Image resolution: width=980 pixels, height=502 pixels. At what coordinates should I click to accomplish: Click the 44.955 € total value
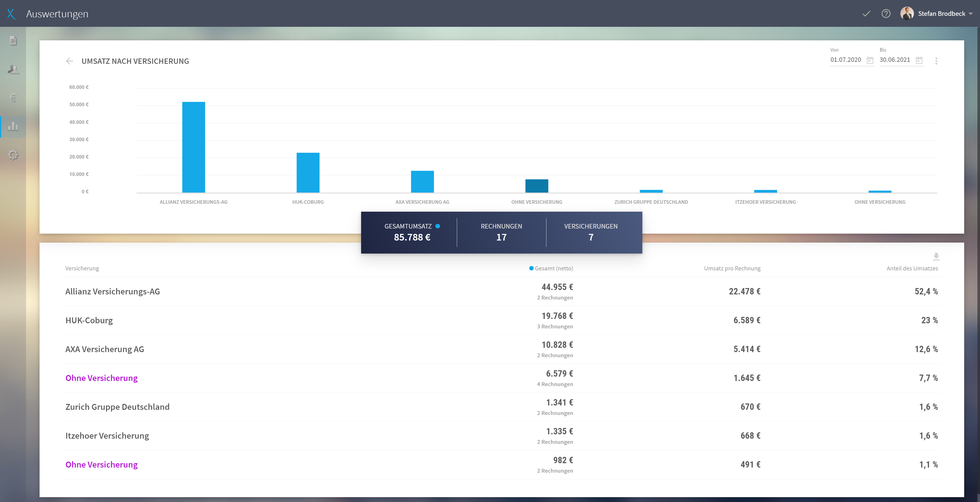coord(557,287)
